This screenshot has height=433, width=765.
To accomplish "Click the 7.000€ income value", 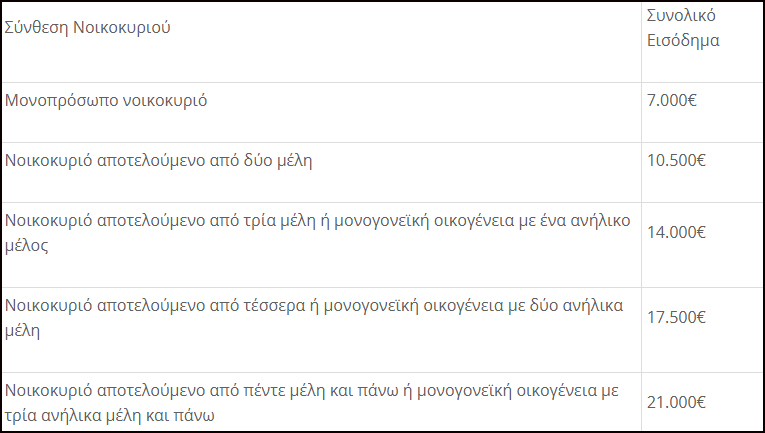I will point(672,100).
